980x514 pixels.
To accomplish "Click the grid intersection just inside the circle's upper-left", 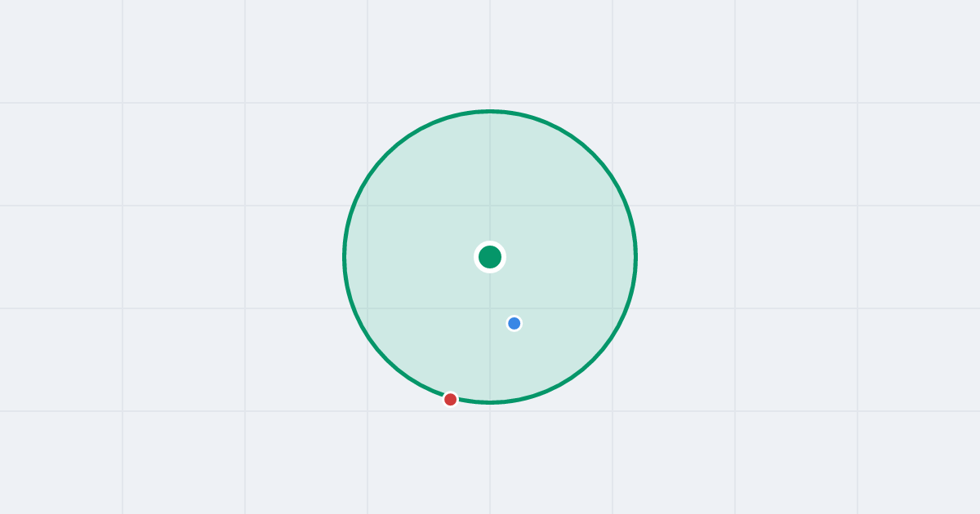I will tap(367, 206).
